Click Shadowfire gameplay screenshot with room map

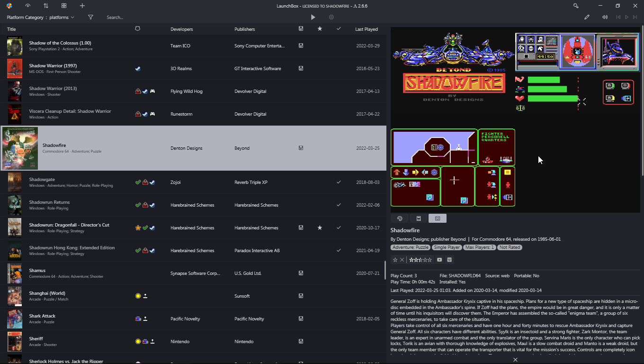point(453,167)
